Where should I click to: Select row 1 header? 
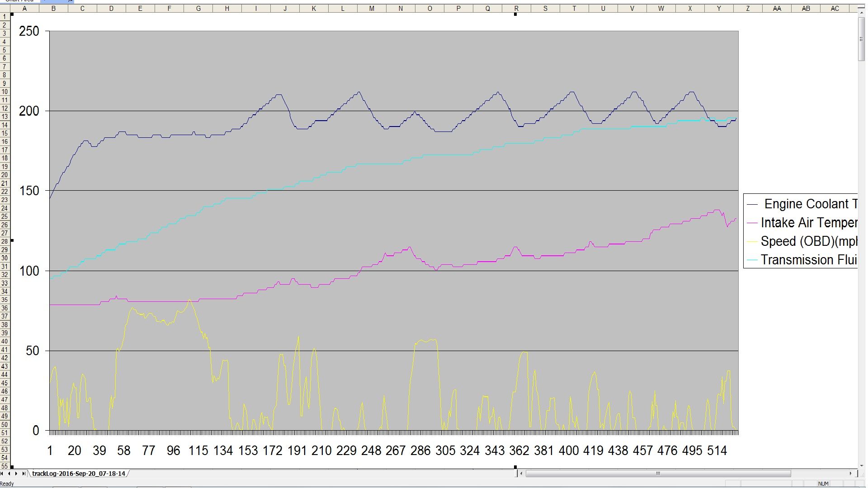coord(5,17)
